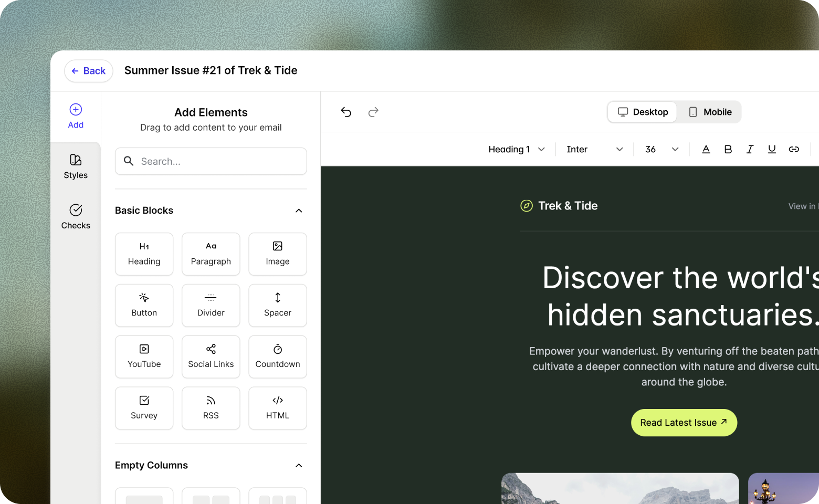This screenshot has width=819, height=504.
Task: Select the Spacer block
Action: pos(278,306)
